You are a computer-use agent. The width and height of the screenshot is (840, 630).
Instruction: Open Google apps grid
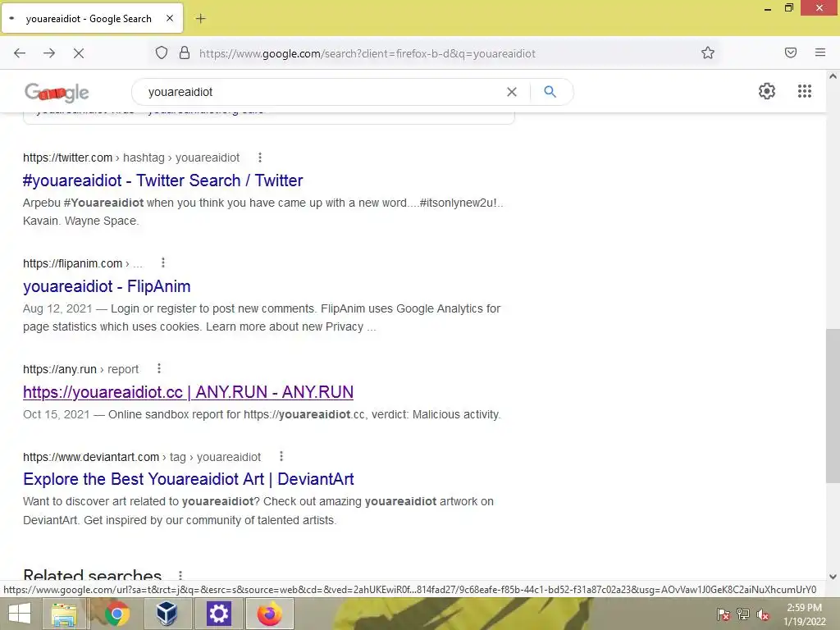(804, 91)
